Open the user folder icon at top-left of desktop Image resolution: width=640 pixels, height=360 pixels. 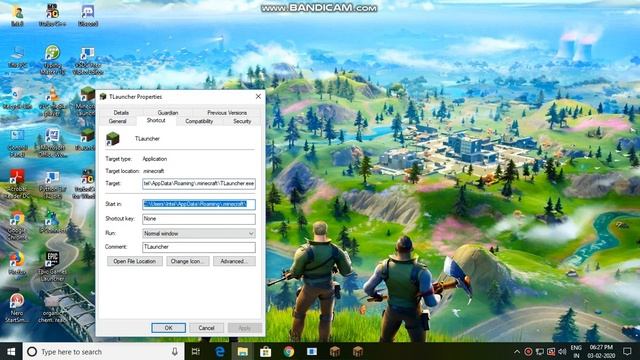point(17,16)
